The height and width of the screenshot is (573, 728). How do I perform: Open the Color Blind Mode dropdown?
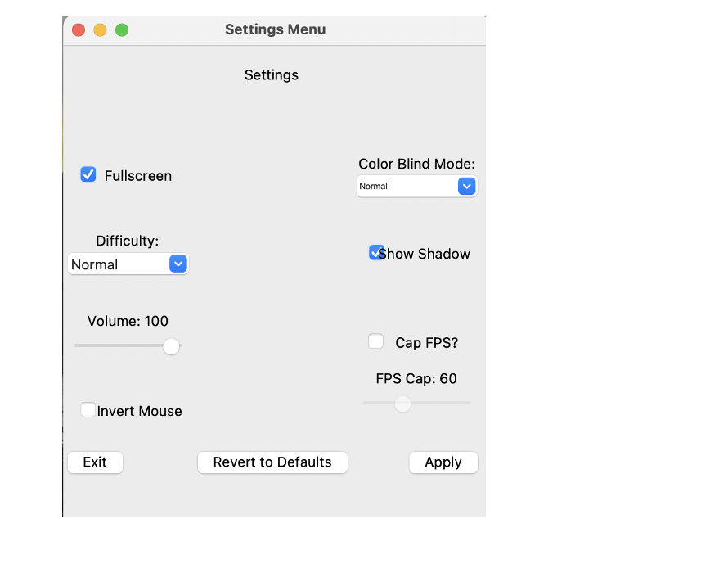click(x=416, y=187)
